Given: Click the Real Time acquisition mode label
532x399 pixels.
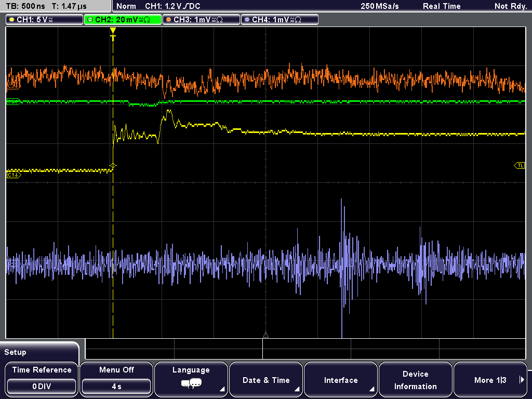Looking at the screenshot, I should (x=442, y=6).
